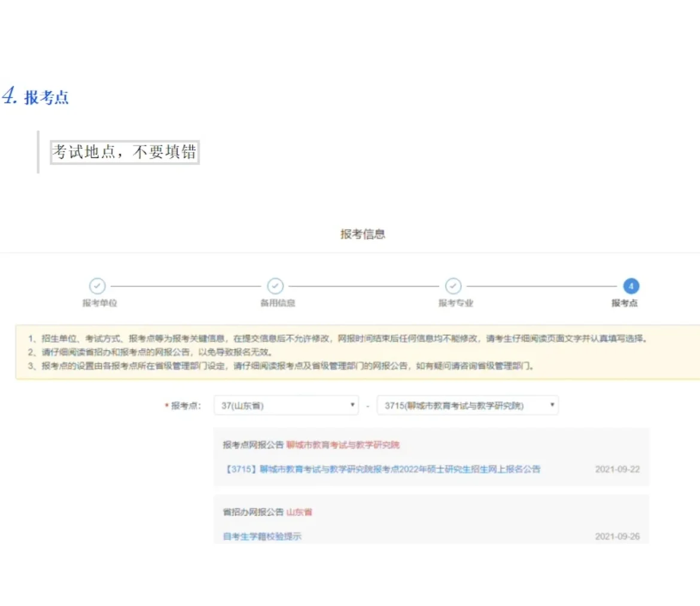
Task: Click the checkmark icon above 报考单位 step
Action: pyautogui.click(x=98, y=287)
